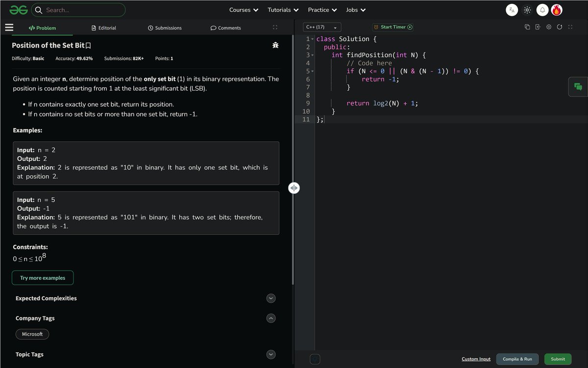This screenshot has width=588, height=368.
Task: Click the search magnifier icon
Action: [x=39, y=10]
